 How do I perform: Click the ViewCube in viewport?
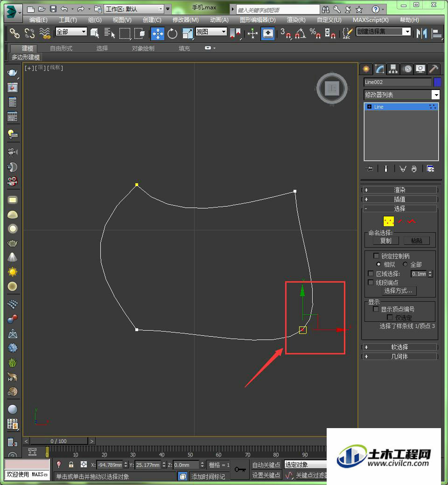pos(332,89)
